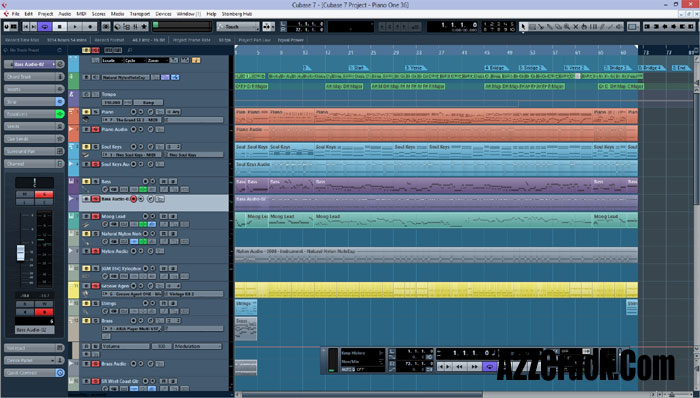700x398 pixels.
Task: Toggle Mute on the Strings track
Action: (87, 303)
